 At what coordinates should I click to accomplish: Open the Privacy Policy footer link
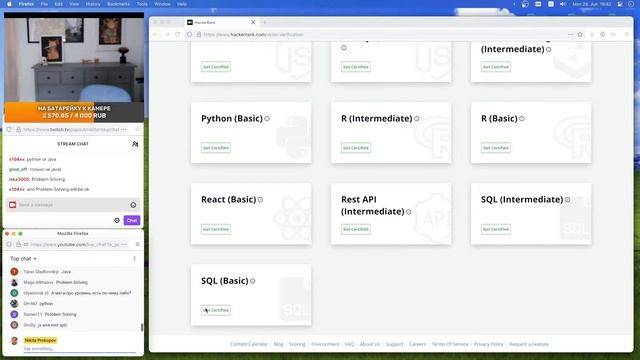[489, 344]
